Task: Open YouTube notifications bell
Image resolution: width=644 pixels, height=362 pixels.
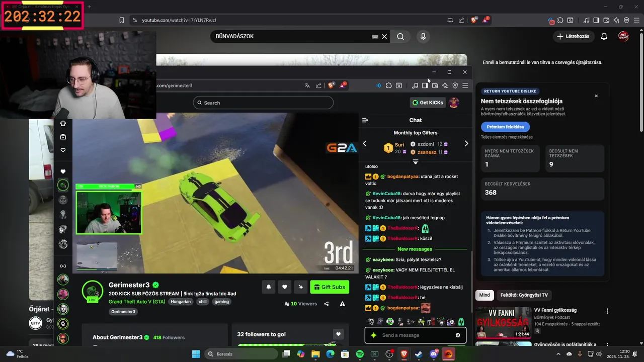Action: click(x=604, y=36)
